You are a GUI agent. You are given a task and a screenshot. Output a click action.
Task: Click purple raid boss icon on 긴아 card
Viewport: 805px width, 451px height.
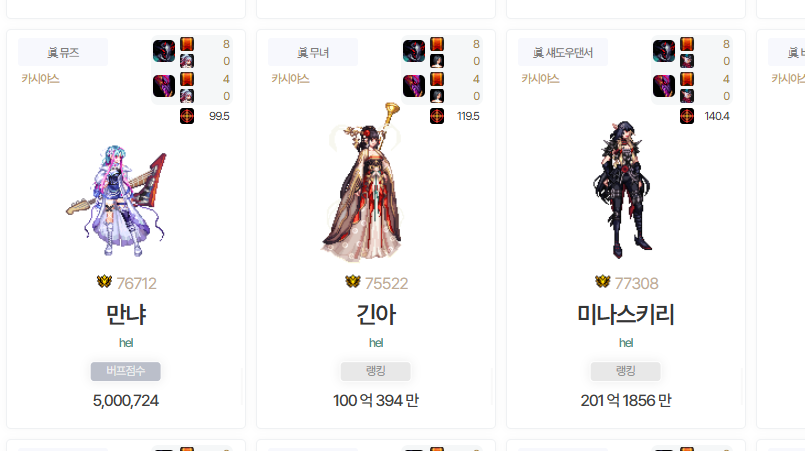coord(414,86)
